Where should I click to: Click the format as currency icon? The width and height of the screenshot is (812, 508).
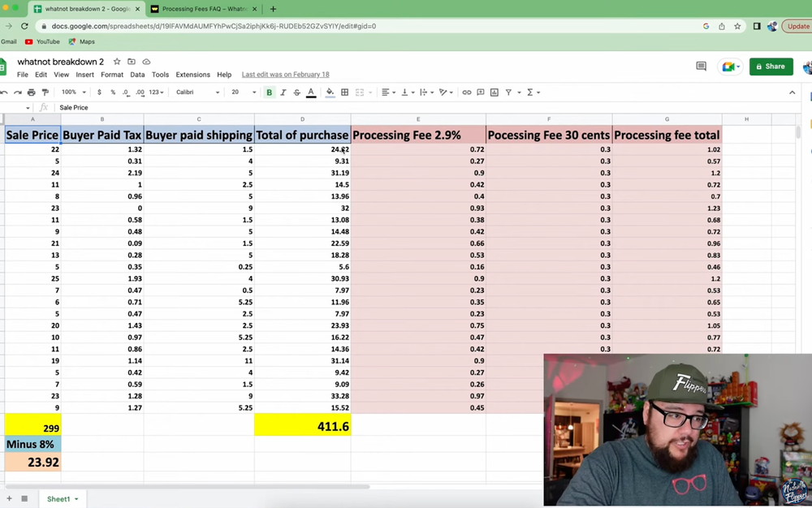(99, 93)
